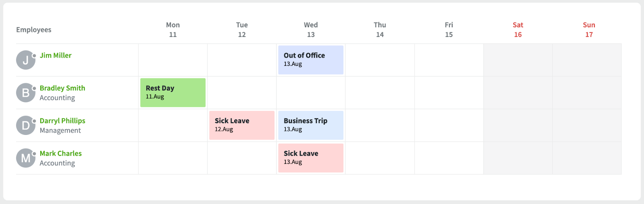Select the Thu 14 column header
Viewport: 644px width, 204px height.
(x=380, y=30)
